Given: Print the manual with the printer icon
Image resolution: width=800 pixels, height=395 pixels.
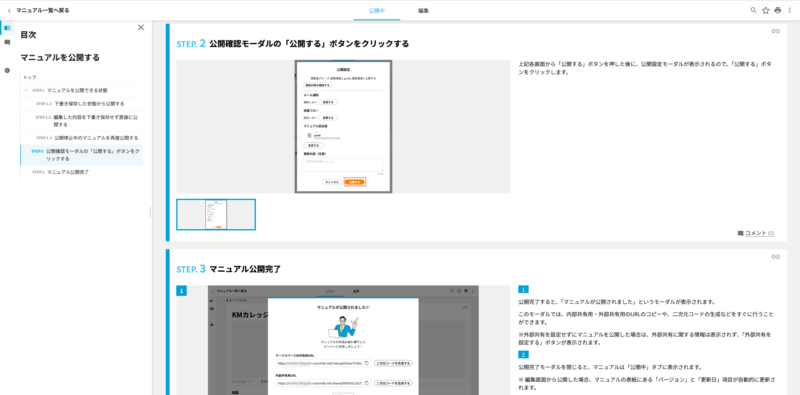Looking at the screenshot, I should point(778,10).
